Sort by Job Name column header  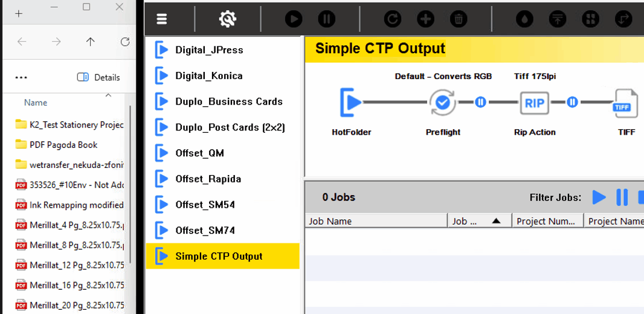point(376,221)
